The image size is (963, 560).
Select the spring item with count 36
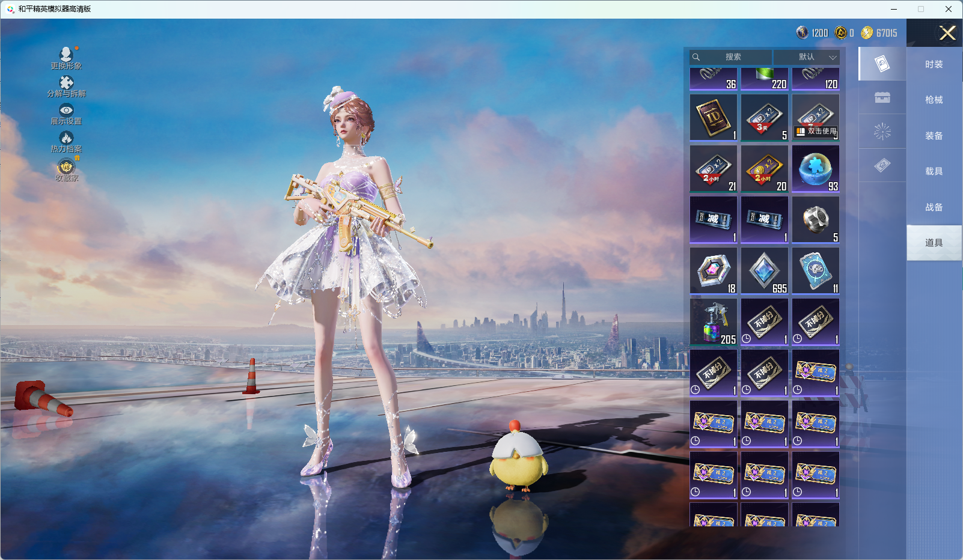tap(714, 79)
